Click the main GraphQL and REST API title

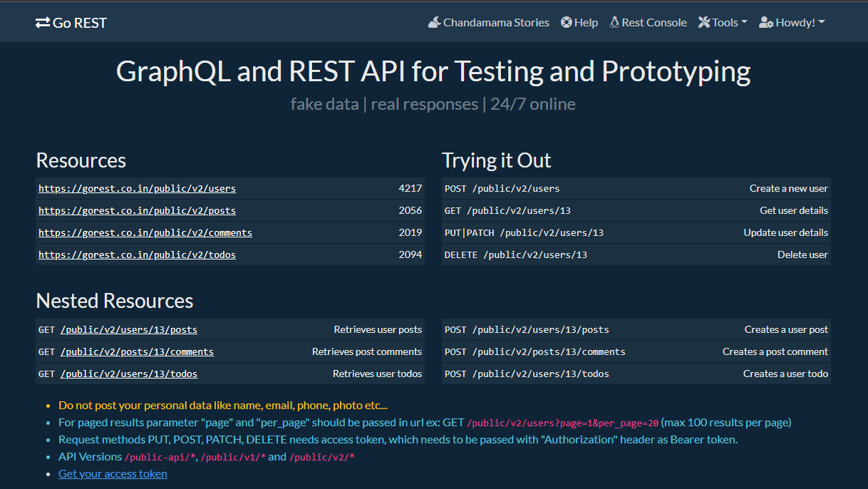point(433,72)
